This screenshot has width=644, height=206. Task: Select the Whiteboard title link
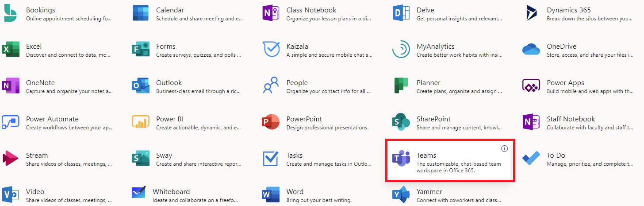[171, 191]
